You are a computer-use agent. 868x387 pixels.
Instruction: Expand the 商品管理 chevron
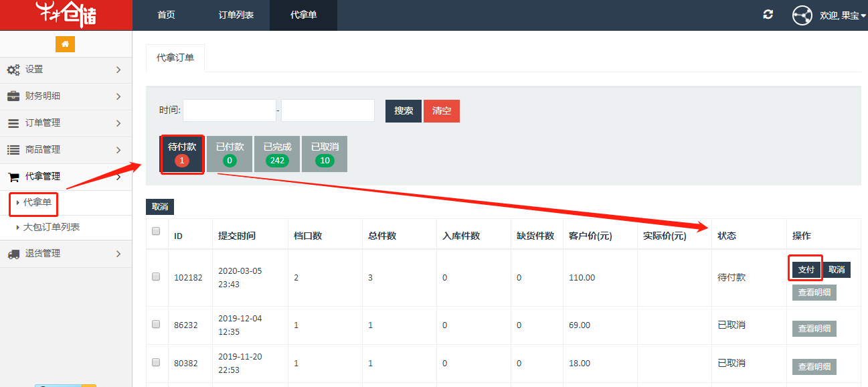(x=118, y=150)
